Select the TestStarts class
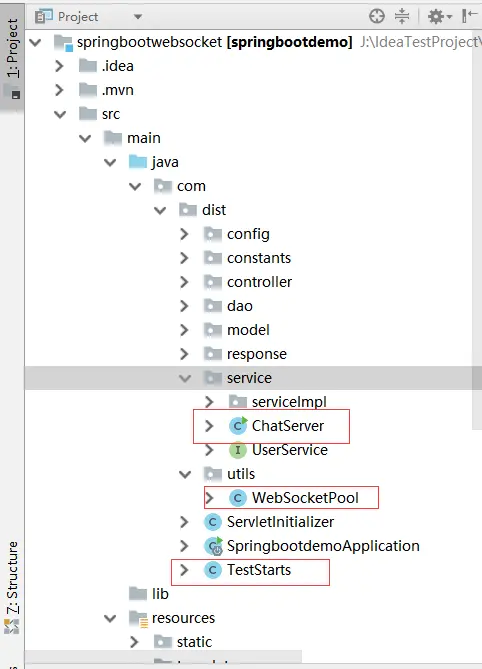The width and height of the screenshot is (482, 669). pos(259,570)
